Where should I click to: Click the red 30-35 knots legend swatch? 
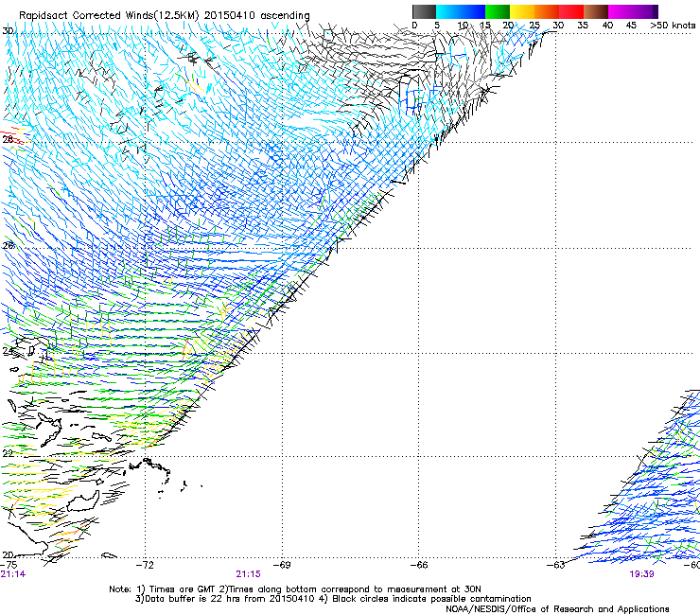coord(571,11)
